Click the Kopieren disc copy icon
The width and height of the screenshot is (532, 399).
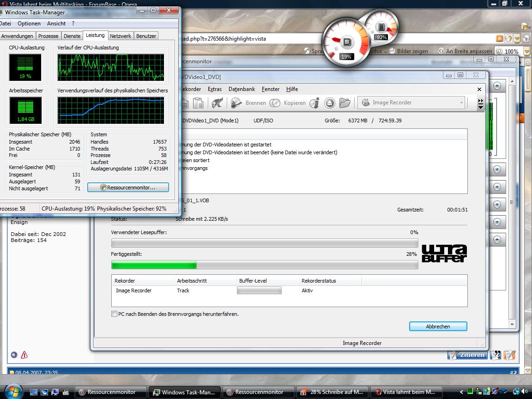pyautogui.click(x=274, y=103)
